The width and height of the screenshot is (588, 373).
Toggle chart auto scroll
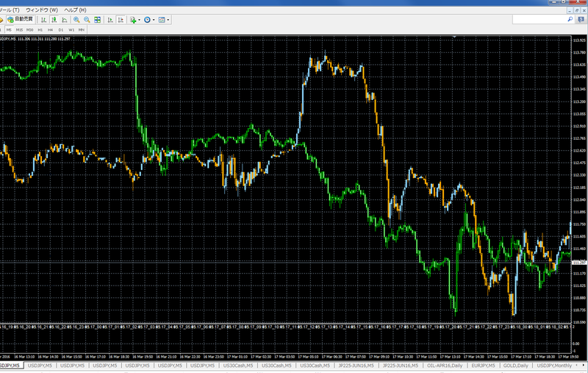(110, 20)
